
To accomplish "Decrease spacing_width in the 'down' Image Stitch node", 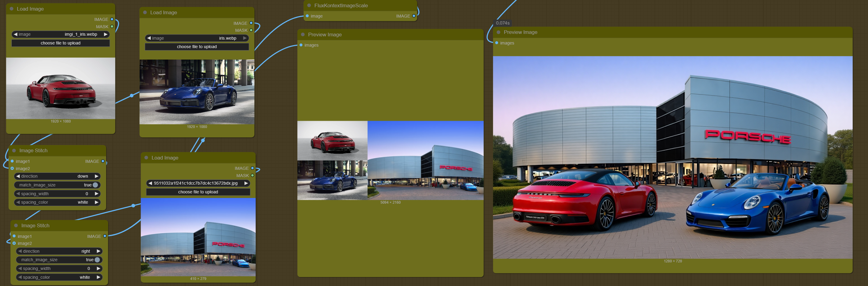I will click(18, 194).
